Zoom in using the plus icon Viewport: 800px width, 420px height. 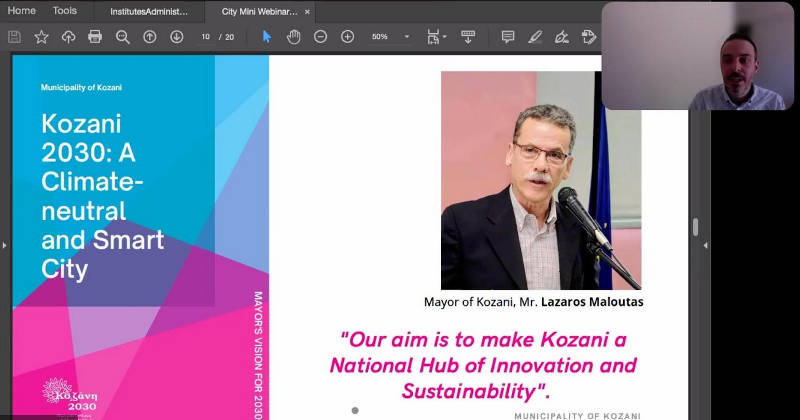(x=347, y=37)
